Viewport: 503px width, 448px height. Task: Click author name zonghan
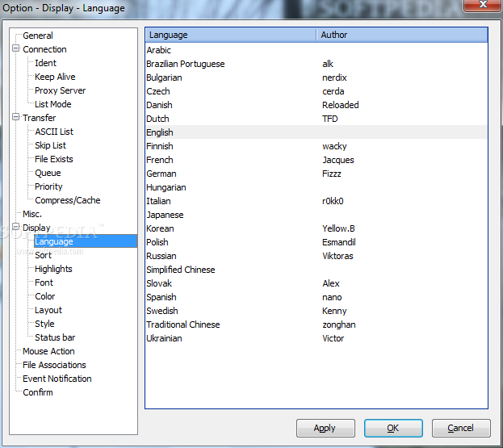pos(339,324)
